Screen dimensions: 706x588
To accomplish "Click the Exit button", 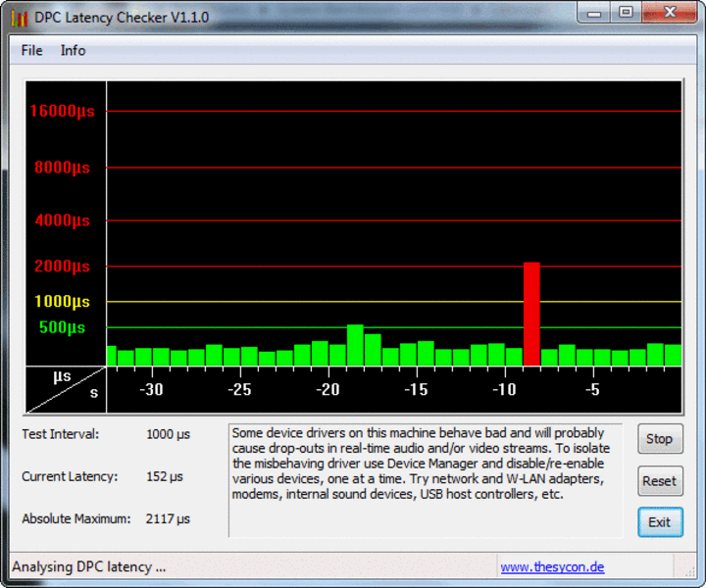I will (x=659, y=522).
